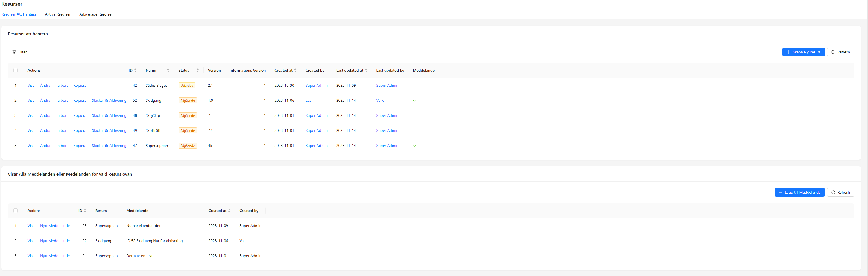This screenshot has height=276, width=868.
Task: Open Super Admin creator link for Sädes Slaget
Action: [x=316, y=86]
